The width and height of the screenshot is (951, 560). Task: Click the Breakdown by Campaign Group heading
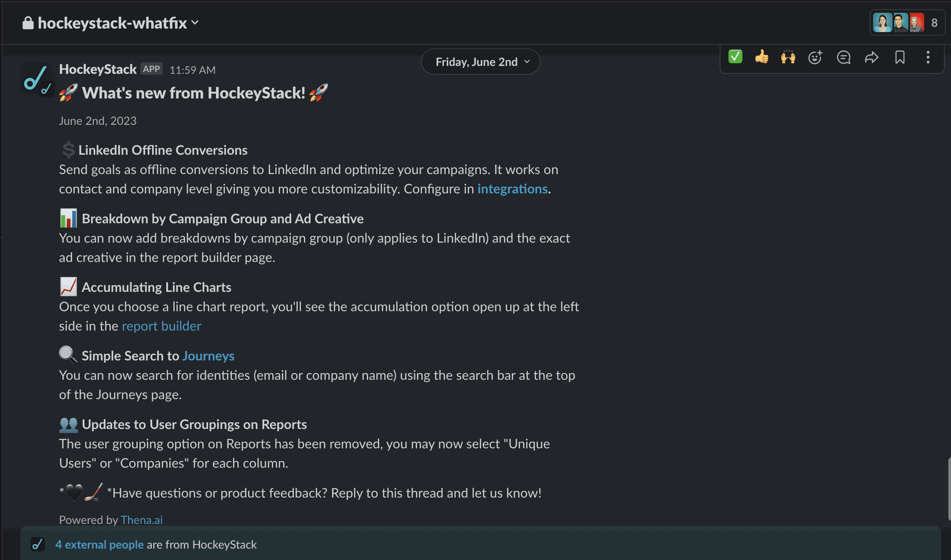(x=223, y=218)
